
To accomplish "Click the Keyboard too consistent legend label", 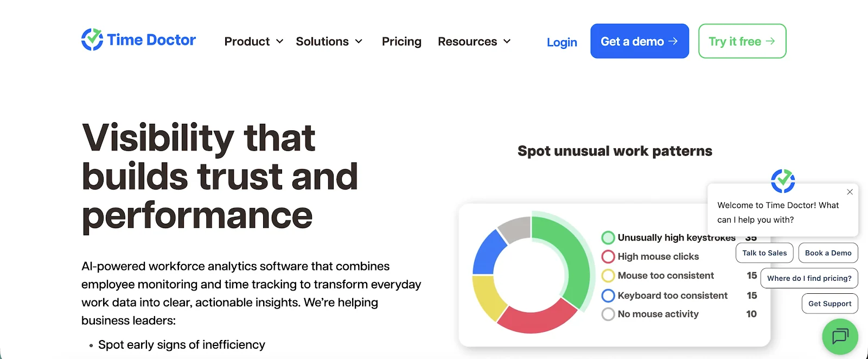I will (673, 295).
